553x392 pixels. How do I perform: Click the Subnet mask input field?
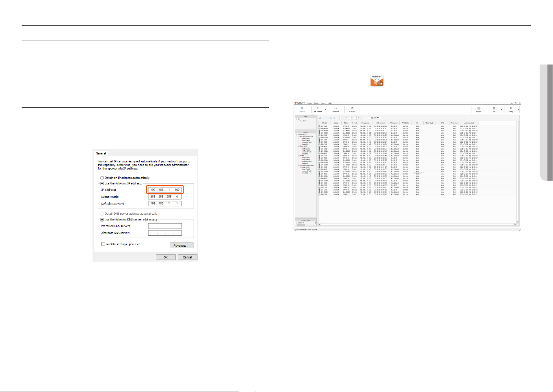point(165,197)
